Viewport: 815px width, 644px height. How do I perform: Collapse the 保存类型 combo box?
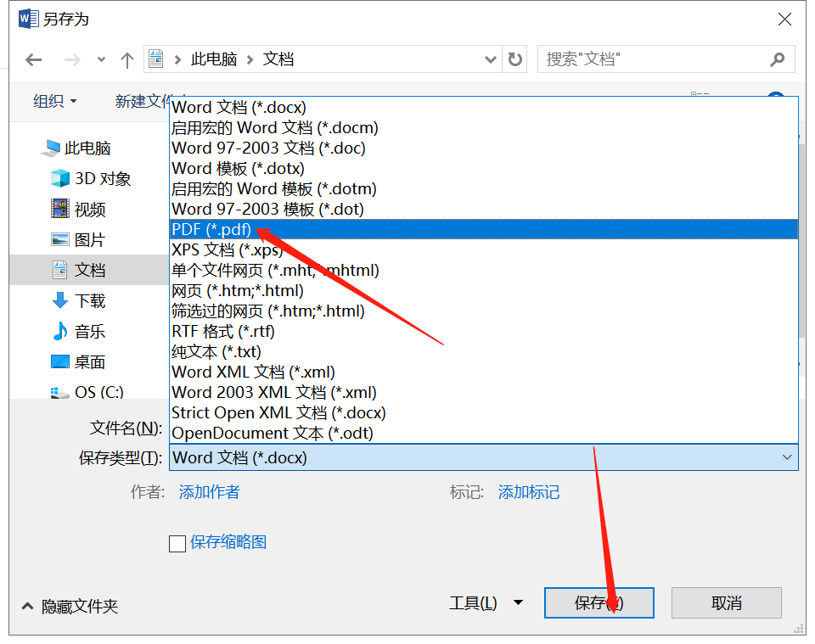click(x=787, y=457)
